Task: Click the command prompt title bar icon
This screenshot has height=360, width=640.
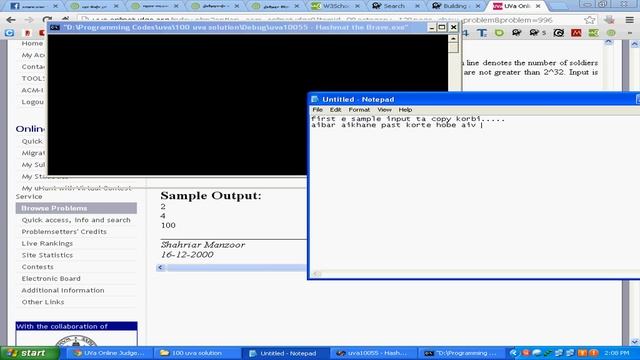Action: [55, 27]
